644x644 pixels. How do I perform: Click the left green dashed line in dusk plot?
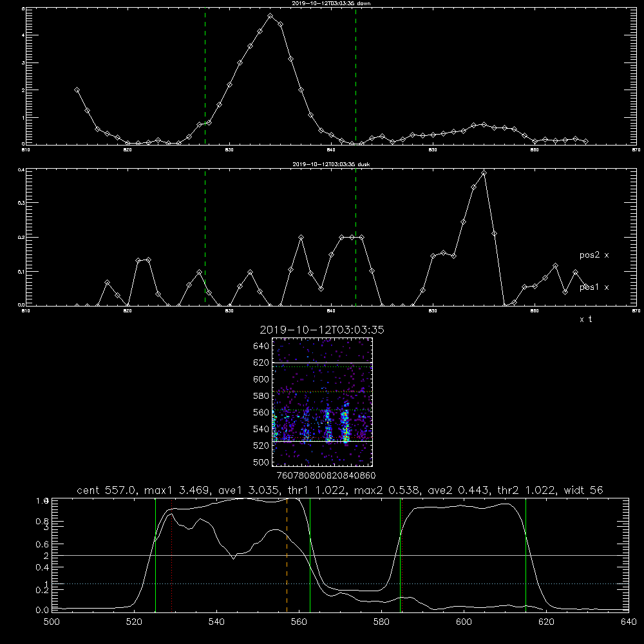pos(205,238)
